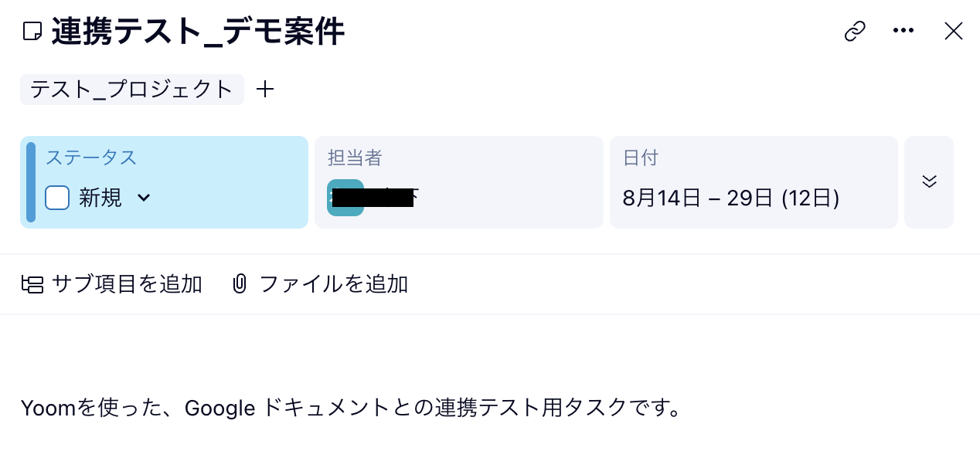Click the paperclip attachment icon
The height and width of the screenshot is (451, 980).
pos(240,285)
